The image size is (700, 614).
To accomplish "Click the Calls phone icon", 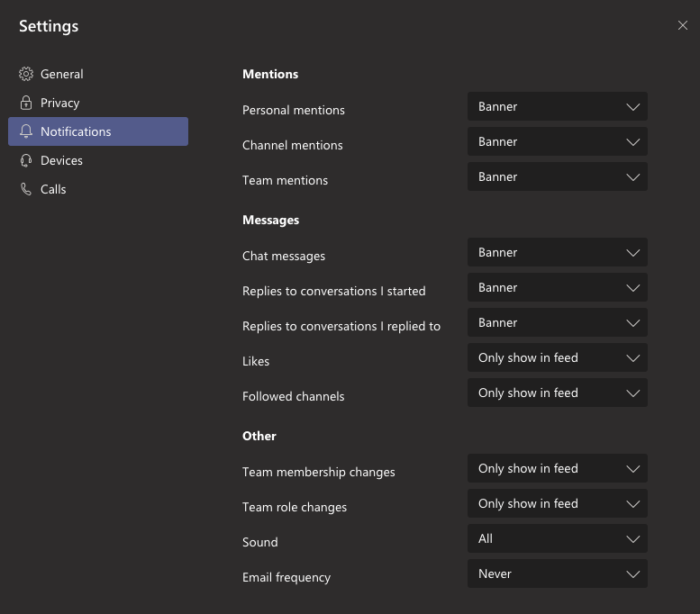I will click(x=26, y=189).
